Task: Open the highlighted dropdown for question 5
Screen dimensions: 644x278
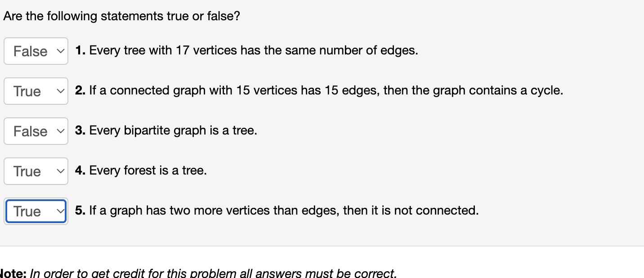Action: 36,211
